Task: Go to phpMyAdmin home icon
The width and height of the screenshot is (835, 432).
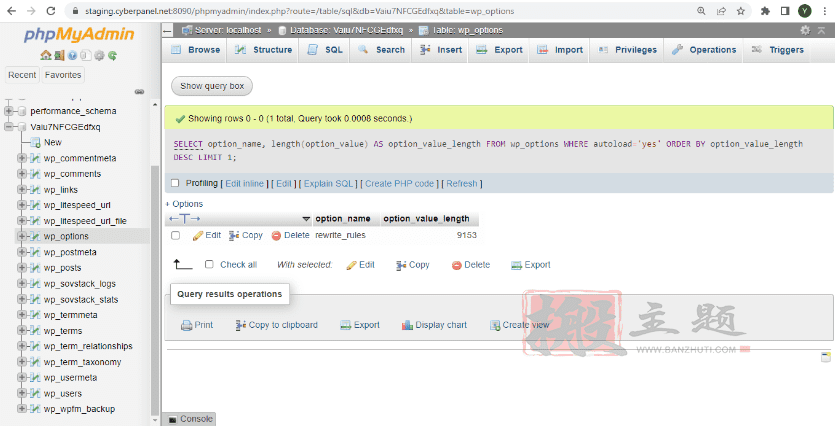Action: (45, 55)
